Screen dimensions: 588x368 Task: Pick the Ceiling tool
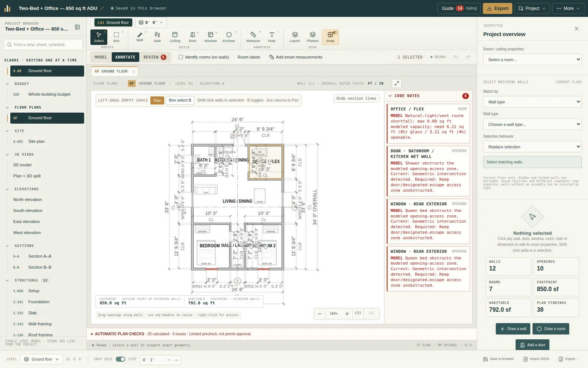(175, 37)
